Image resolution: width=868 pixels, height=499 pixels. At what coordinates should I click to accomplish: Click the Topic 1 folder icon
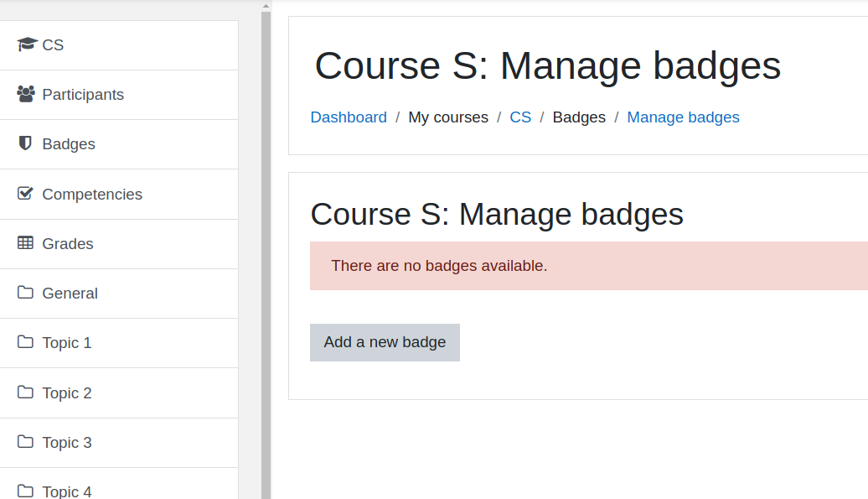pos(25,341)
